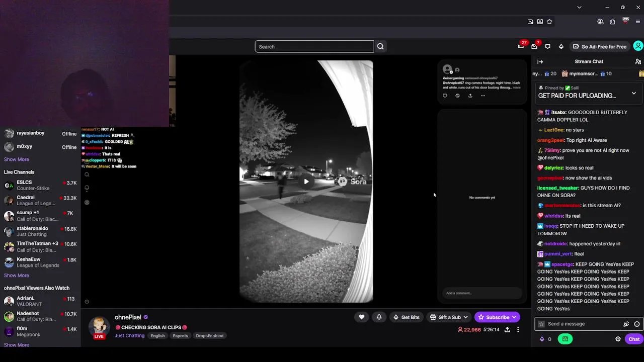Click the Esports tag
Screen dimensions: 644x362
[180, 336]
